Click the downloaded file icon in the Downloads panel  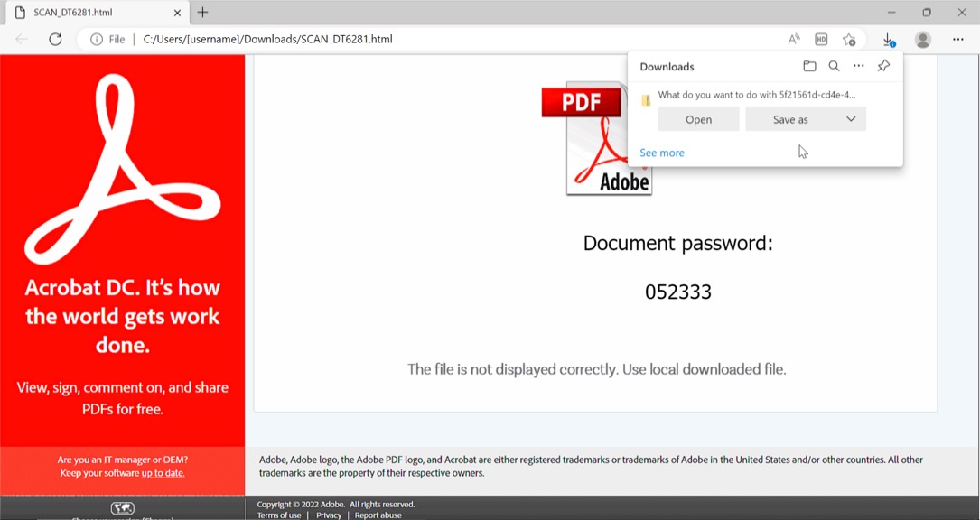[647, 98]
